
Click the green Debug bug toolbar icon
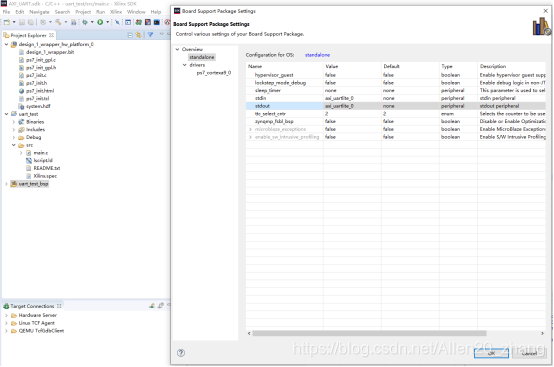[85, 22]
